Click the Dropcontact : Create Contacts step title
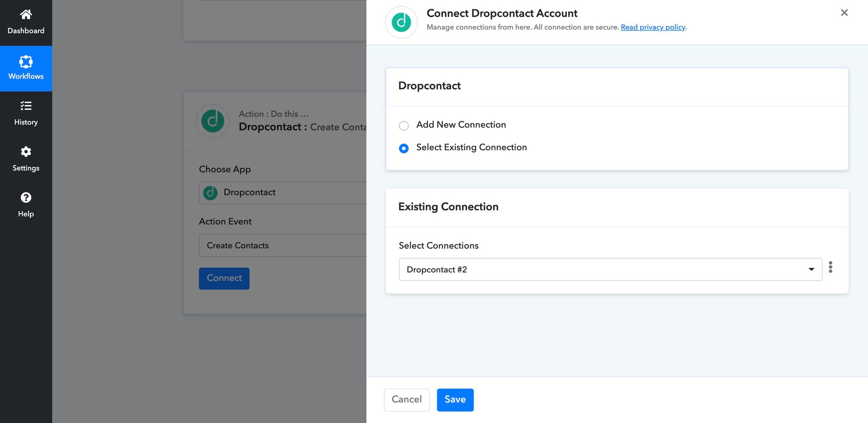The height and width of the screenshot is (423, 868). [302, 127]
